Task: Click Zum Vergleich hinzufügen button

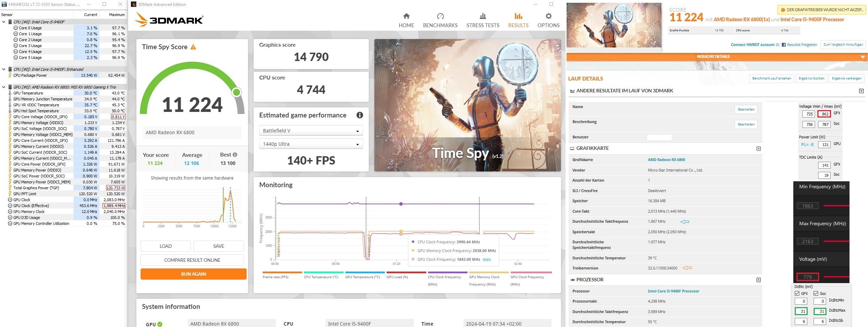Action: (x=843, y=45)
